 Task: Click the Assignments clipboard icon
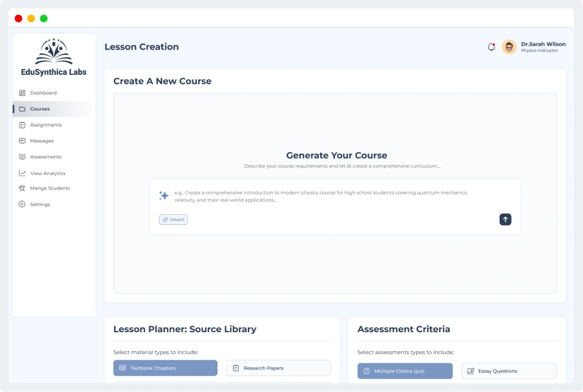[22, 125]
